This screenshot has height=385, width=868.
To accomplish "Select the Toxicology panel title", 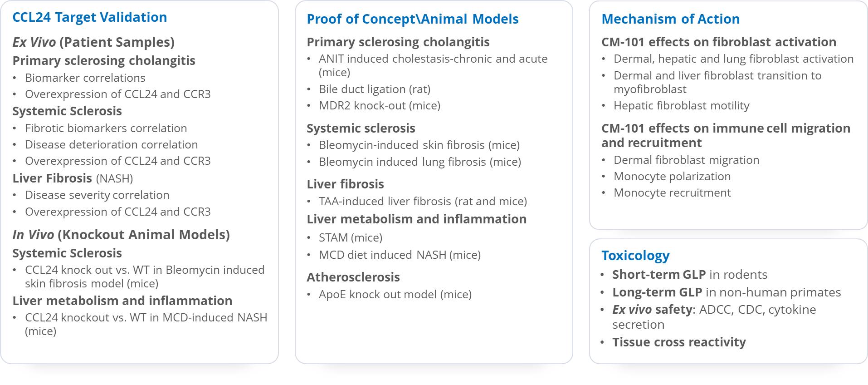I will pos(635,256).
